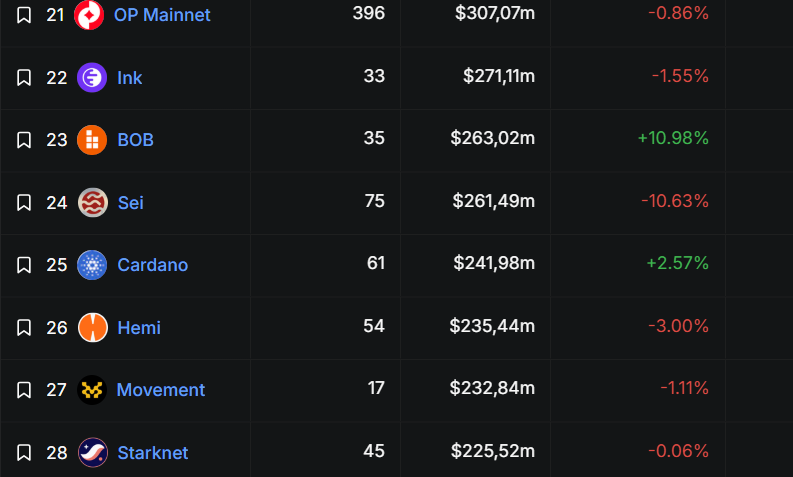793x477 pixels.
Task: Click the Sei chain logo
Action: tap(92, 202)
